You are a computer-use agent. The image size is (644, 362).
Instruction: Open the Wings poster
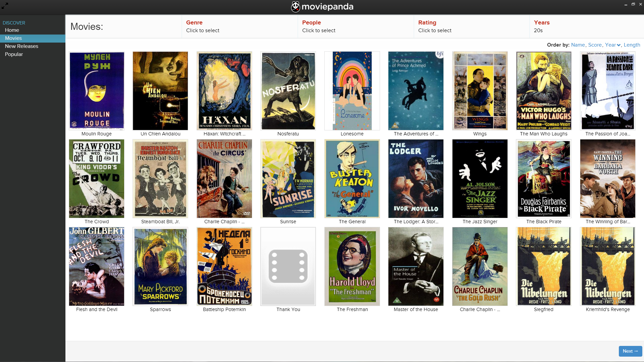(x=480, y=91)
